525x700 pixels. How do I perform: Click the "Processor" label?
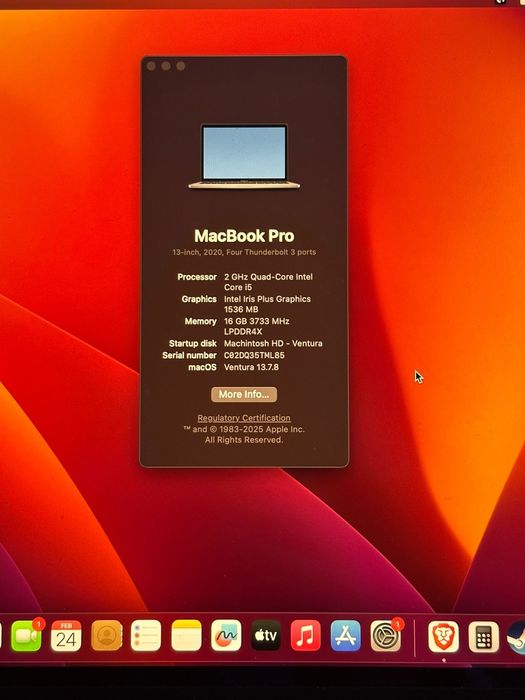(197, 277)
